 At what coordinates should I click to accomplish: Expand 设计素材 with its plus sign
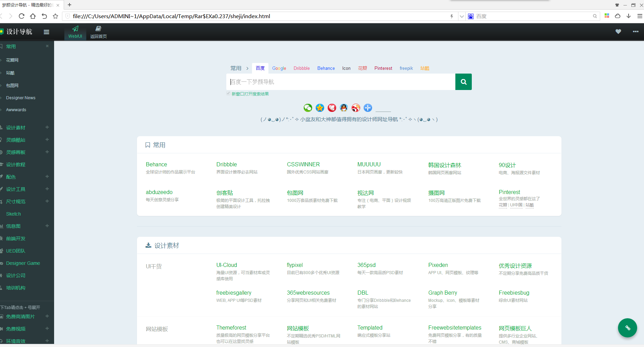tap(47, 127)
